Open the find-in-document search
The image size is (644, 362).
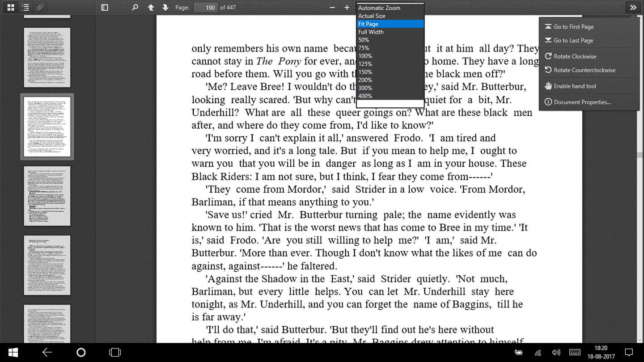coord(135,8)
